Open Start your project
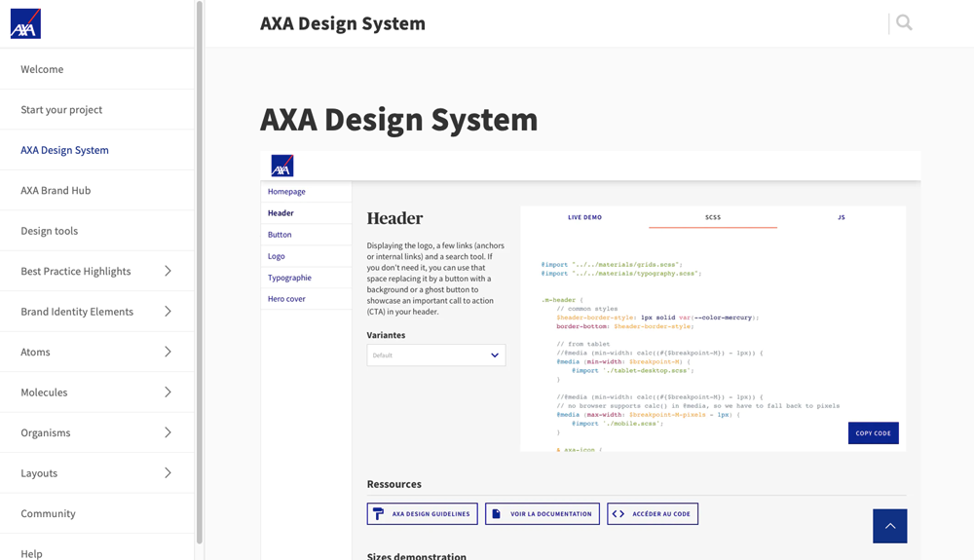Screen dimensions: 974x560 coord(96,109)
